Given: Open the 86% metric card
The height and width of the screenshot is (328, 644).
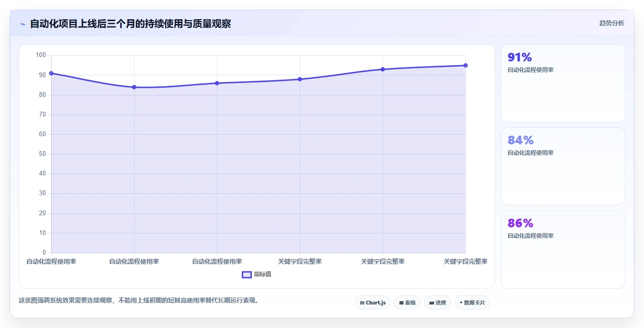Looking at the screenshot, I should point(563,249).
